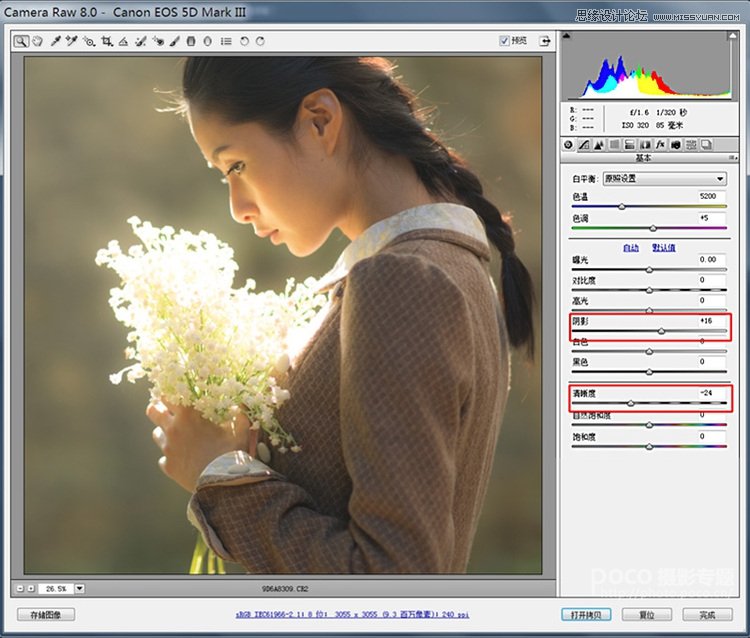The width and height of the screenshot is (750, 638).
Task: Select the Zoom tool in the toolbar
Action: tap(21, 42)
